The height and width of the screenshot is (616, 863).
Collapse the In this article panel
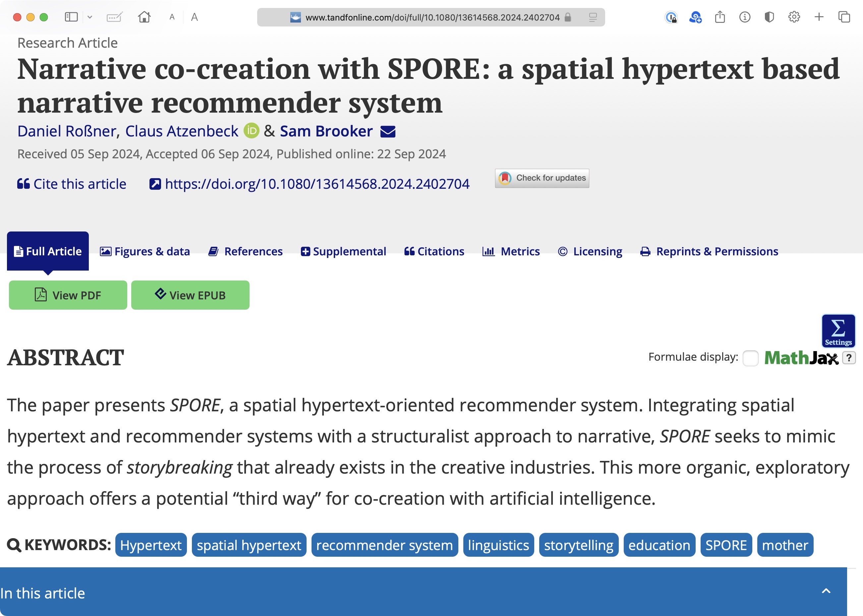826,591
